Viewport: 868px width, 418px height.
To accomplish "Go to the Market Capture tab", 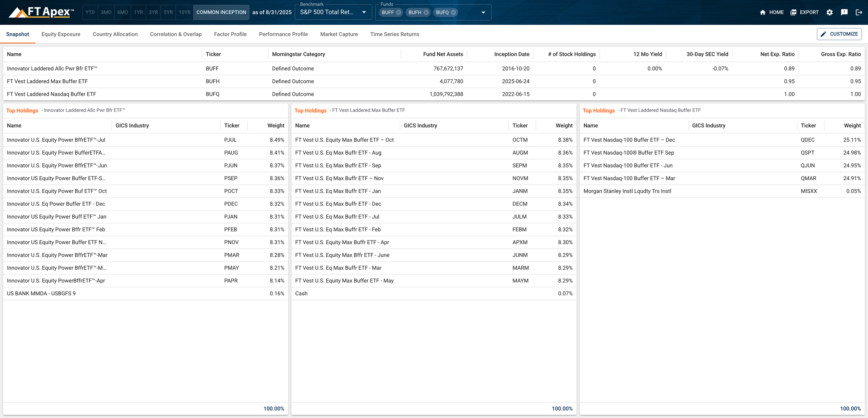I will (339, 34).
